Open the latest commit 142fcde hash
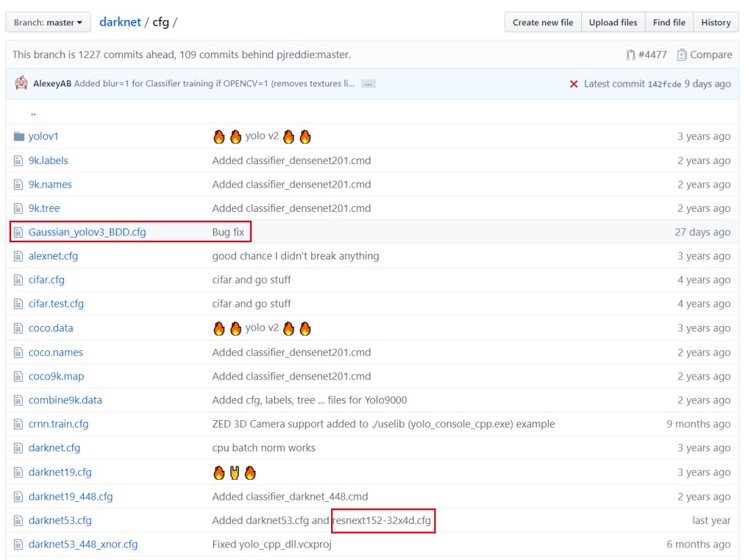This screenshot has width=748, height=560. tap(664, 84)
